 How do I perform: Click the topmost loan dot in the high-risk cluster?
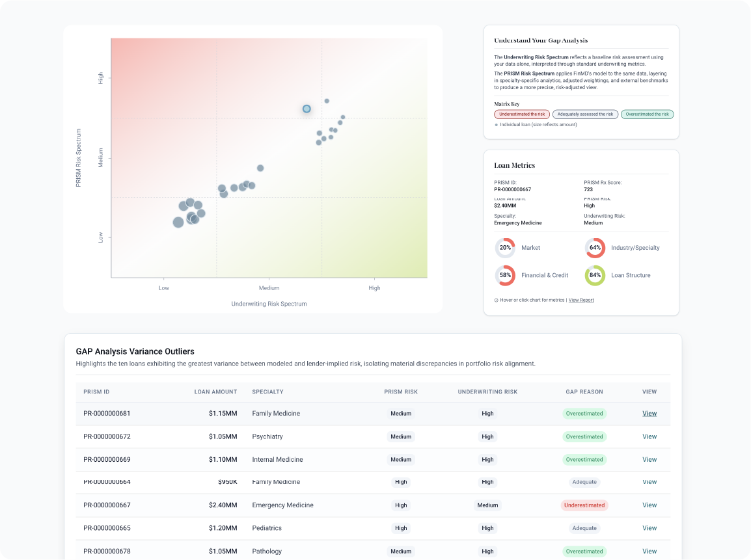pyautogui.click(x=326, y=101)
